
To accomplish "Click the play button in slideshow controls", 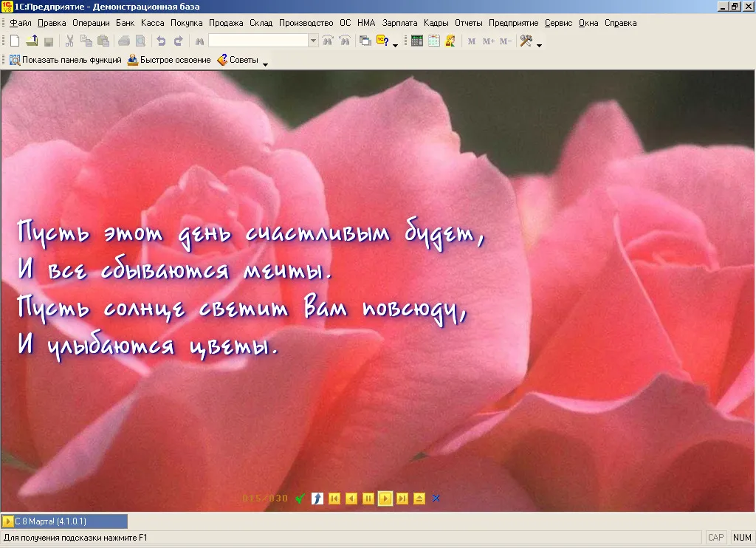I will pyautogui.click(x=385, y=499).
